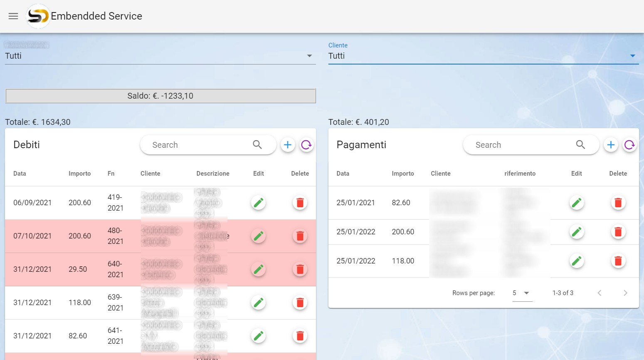This screenshot has width=644, height=360.
Task: Click the payment amount 200.60 cell
Action: point(403,232)
